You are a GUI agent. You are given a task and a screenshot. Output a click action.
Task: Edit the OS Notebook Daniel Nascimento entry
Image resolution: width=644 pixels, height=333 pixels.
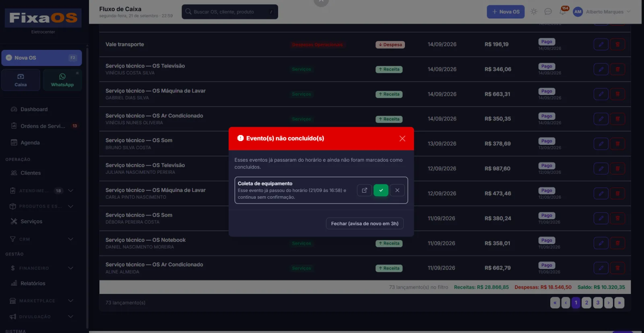point(601,243)
